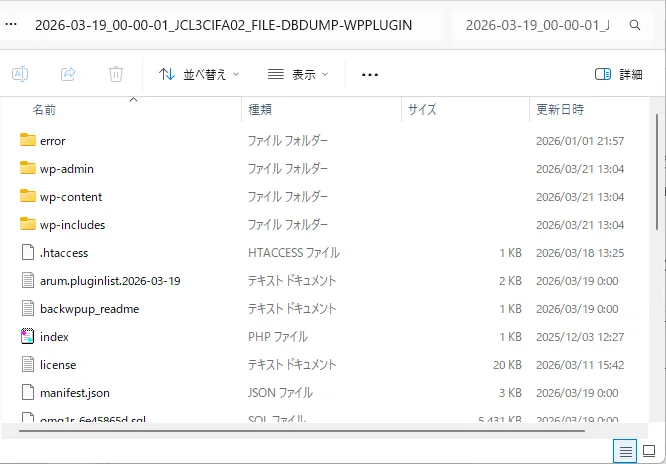Image resolution: width=666 pixels, height=464 pixels.
Task: Select the arum.pluginlist text file icon
Action: click(x=28, y=280)
